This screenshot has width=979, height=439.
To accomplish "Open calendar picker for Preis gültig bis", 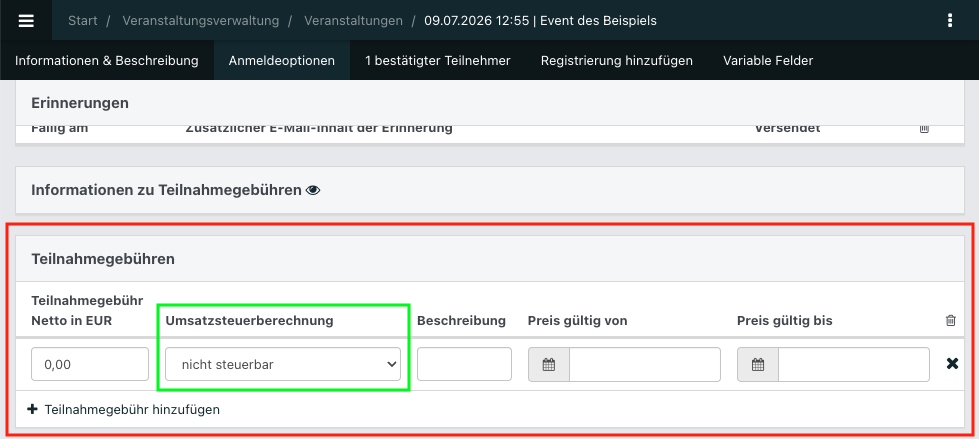I will tap(758, 365).
